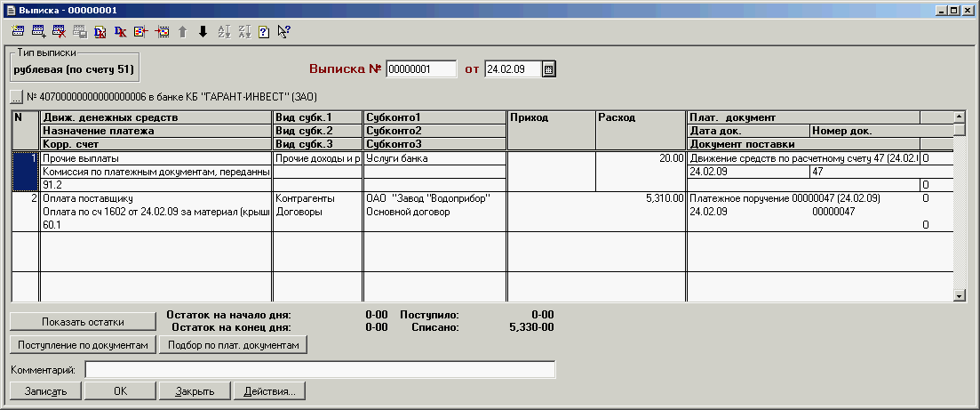Screen dimensions: 980x410
Task: Click in the Комментарий text field
Action: (320, 369)
